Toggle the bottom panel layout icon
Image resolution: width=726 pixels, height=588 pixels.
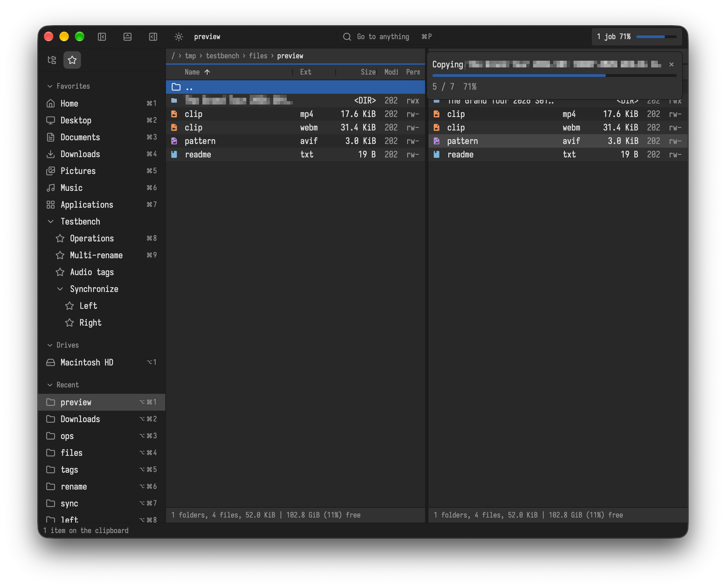128,36
